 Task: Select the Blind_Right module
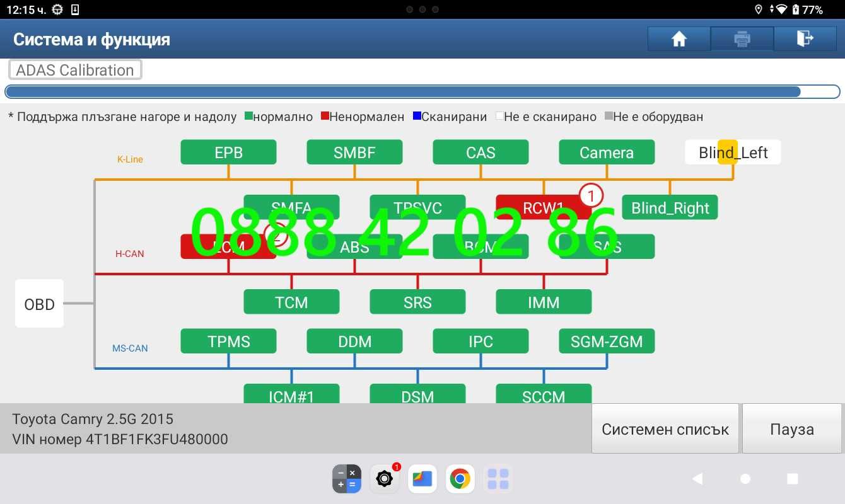[670, 208]
